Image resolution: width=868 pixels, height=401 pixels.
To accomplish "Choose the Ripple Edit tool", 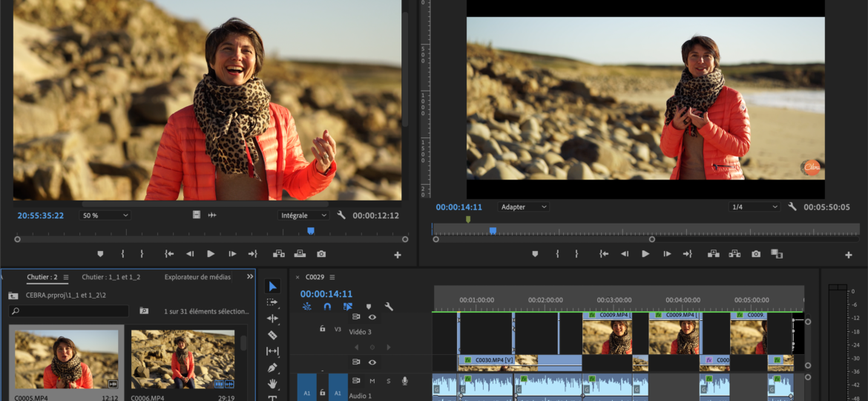I will tap(272, 319).
